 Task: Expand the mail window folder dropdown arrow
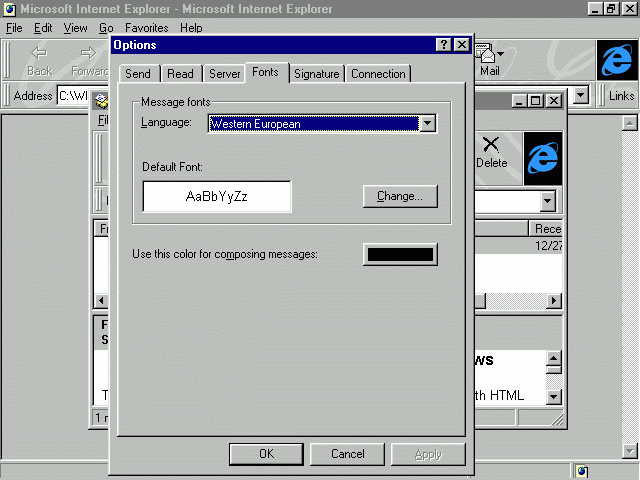click(x=547, y=201)
